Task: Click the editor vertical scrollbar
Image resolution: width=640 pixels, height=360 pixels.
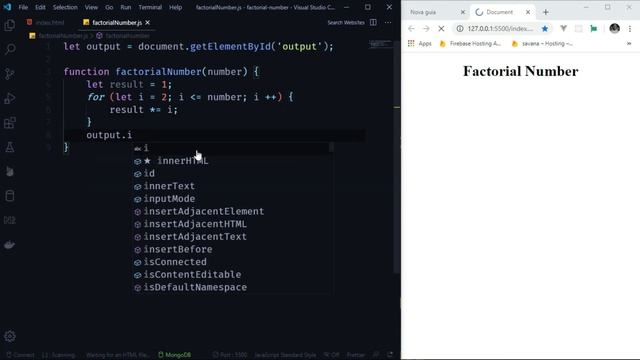Action: pyautogui.click(x=397, y=157)
